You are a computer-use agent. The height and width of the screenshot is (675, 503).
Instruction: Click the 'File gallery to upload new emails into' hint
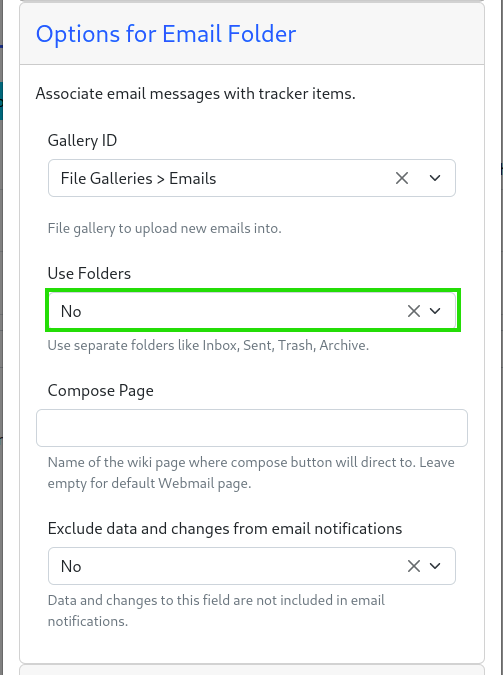(165, 228)
